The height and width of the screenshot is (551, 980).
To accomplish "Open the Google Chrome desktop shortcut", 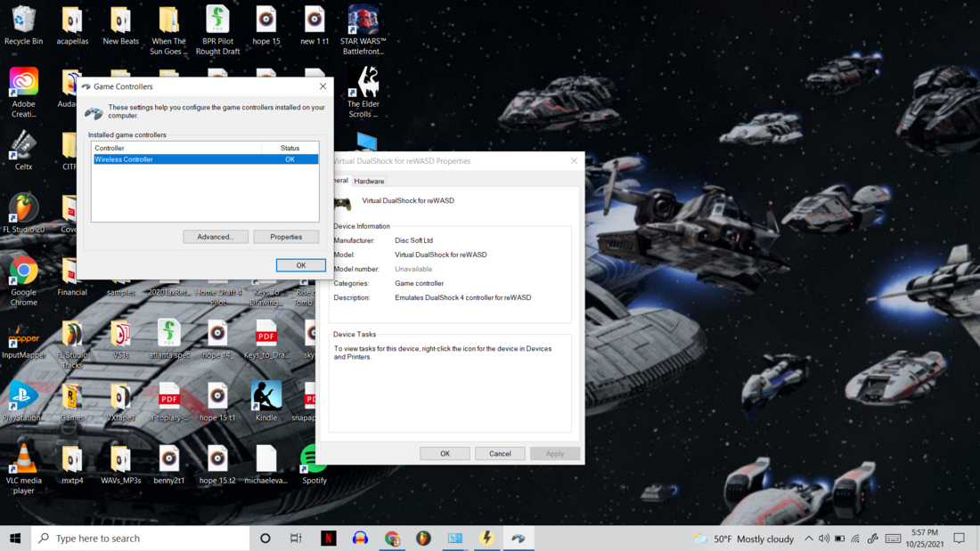I will pos(24,281).
